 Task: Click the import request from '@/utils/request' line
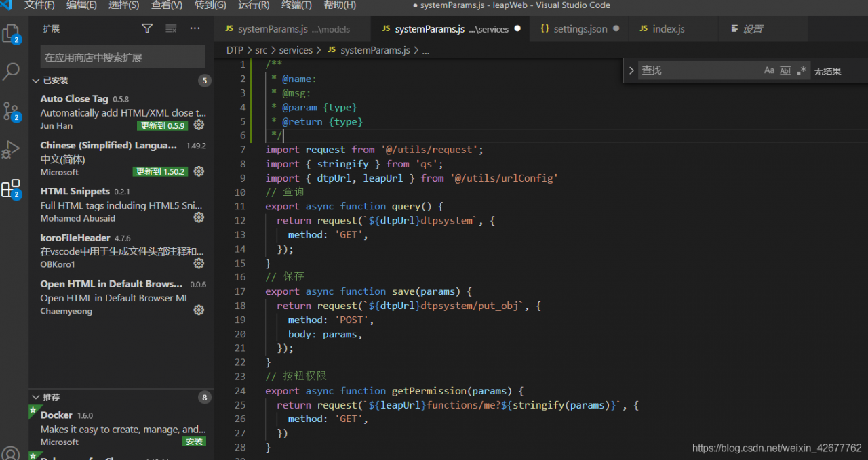pos(374,150)
